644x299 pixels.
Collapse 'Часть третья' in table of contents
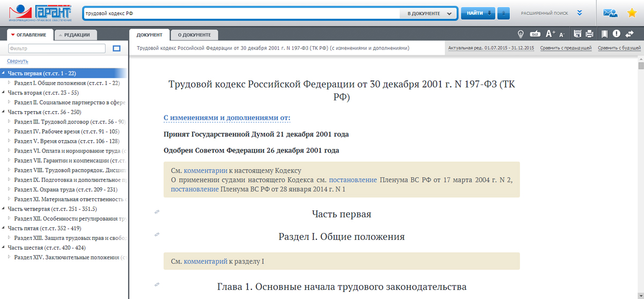tap(4, 112)
